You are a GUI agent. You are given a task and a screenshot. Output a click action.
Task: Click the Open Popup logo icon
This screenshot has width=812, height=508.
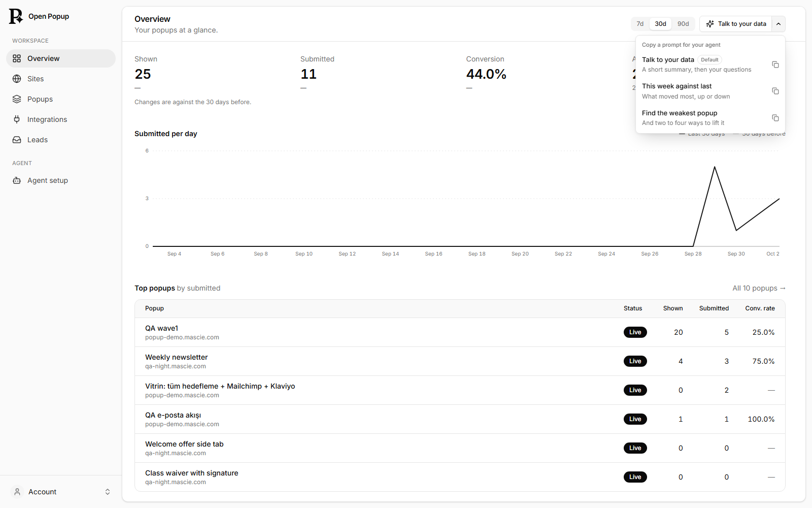[16, 16]
